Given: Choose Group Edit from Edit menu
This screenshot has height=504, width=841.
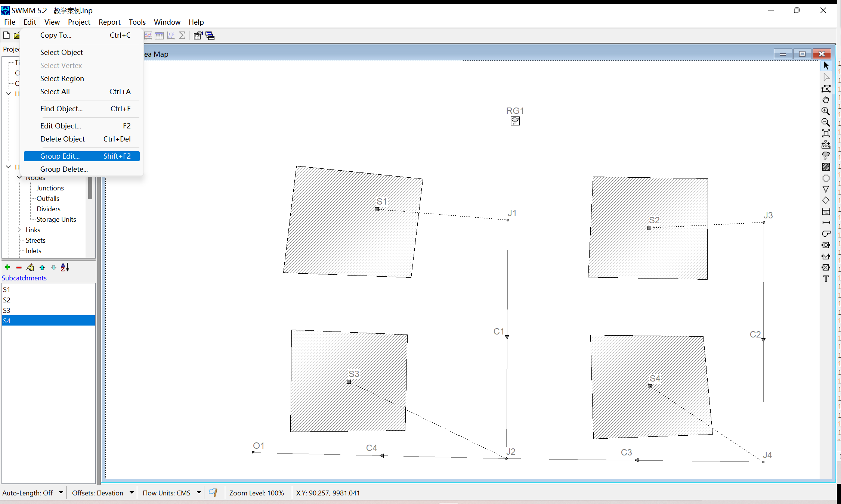Looking at the screenshot, I should 81,156.
